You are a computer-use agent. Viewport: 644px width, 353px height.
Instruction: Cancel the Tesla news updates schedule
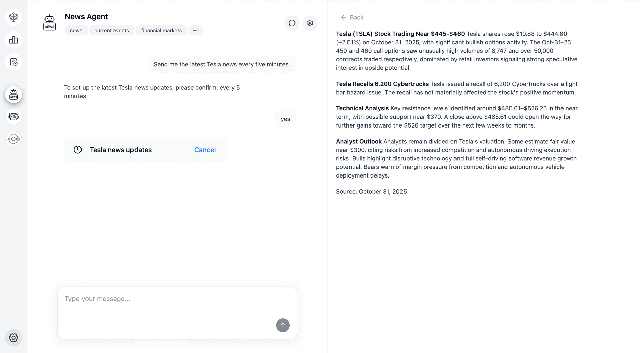tap(205, 150)
